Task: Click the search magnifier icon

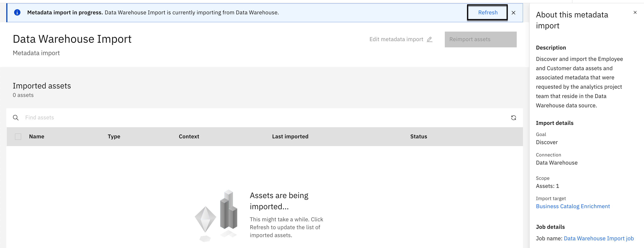Action: [x=16, y=118]
